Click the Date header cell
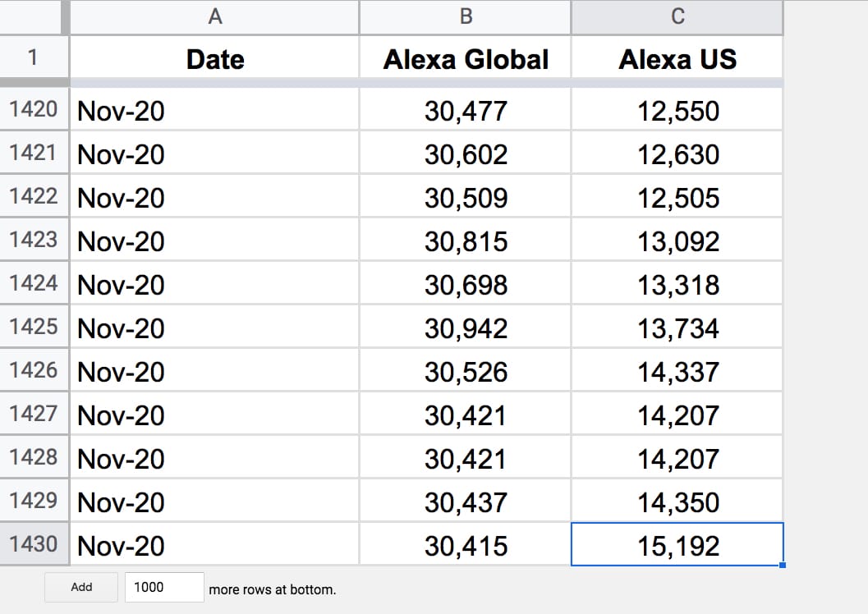 214,57
